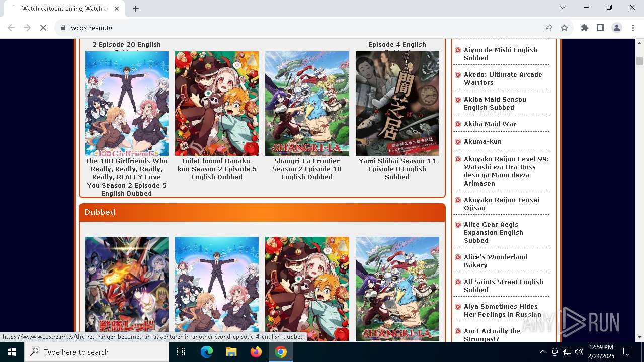This screenshot has width=644, height=362.
Task: Open Yami Shibai Season 14 Episode 8 link
Action: [x=397, y=169]
